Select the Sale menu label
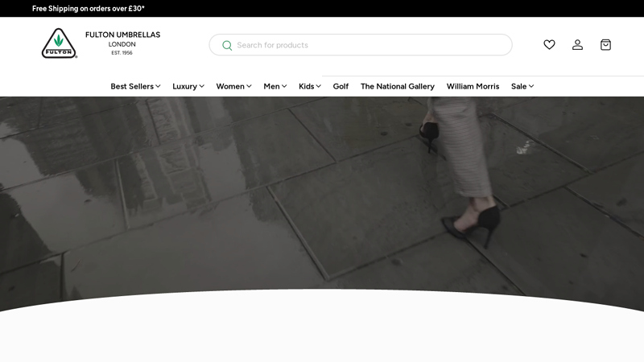 pyautogui.click(x=518, y=86)
